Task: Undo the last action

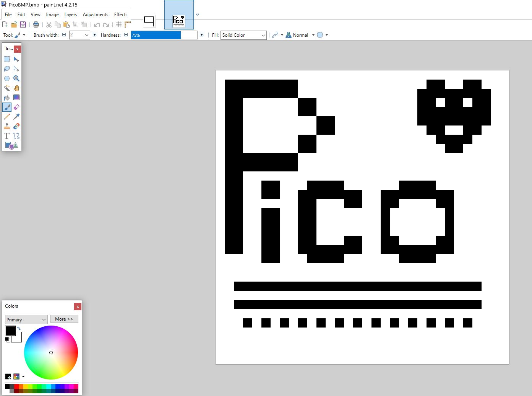Action: coord(97,24)
